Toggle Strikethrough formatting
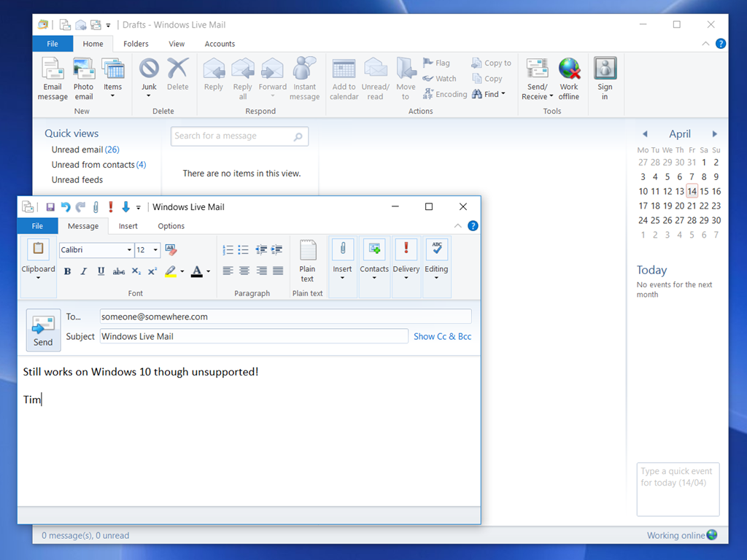Image resolution: width=747 pixels, height=560 pixels. pos(119,271)
